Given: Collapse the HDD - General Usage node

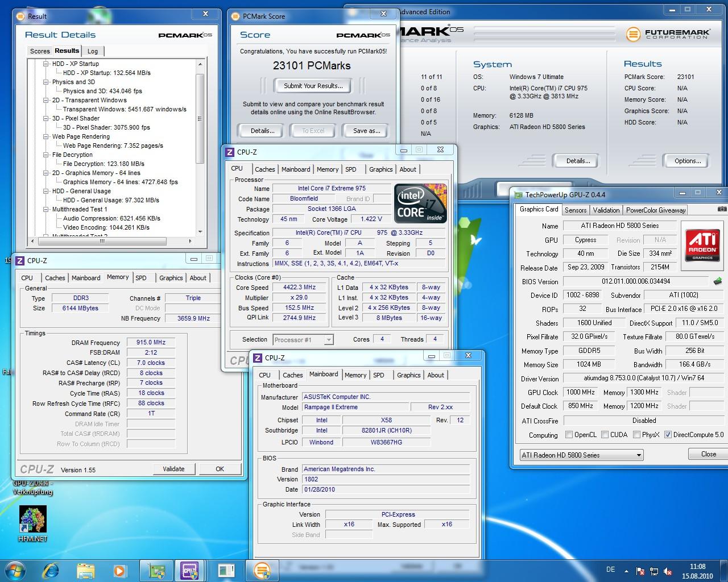Looking at the screenshot, I should tap(46, 191).
